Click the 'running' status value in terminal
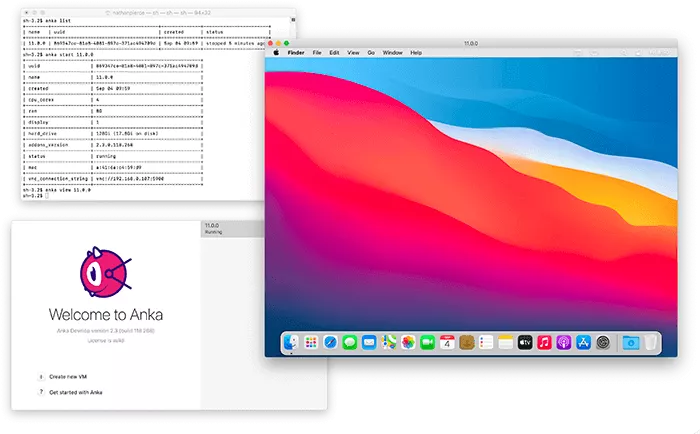The image size is (700, 434). 106,156
